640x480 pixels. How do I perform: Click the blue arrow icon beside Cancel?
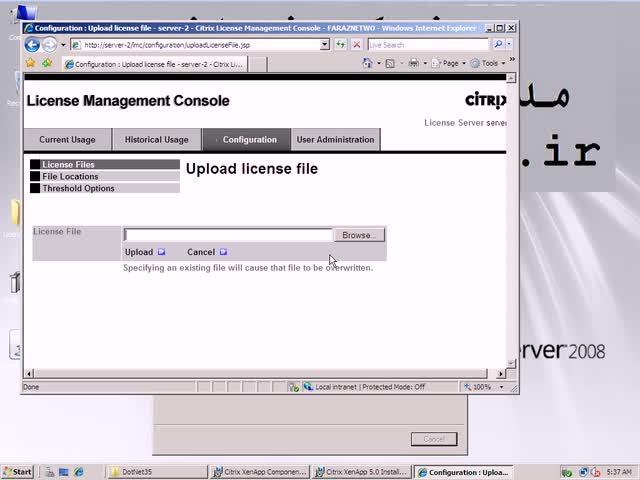pyautogui.click(x=223, y=252)
